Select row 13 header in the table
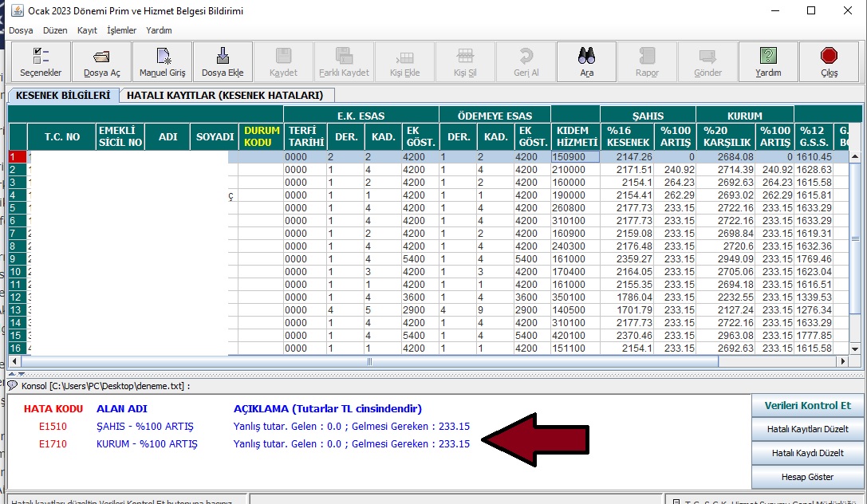This screenshot has height=504, width=867. 16,310
